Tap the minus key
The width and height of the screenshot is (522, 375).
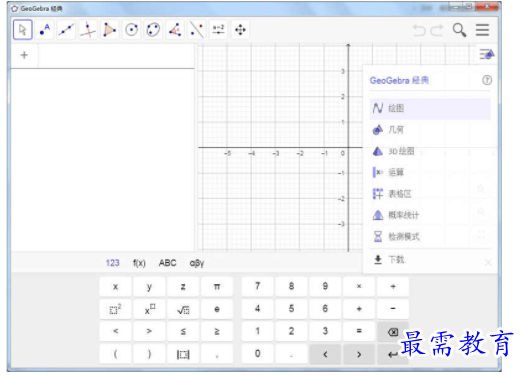pyautogui.click(x=393, y=309)
